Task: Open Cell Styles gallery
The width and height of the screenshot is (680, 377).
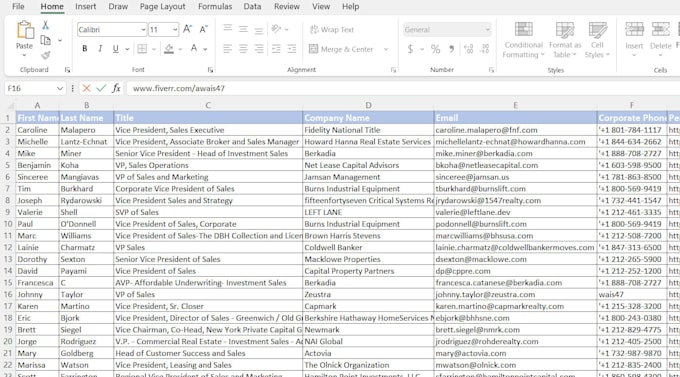Action: (x=597, y=40)
